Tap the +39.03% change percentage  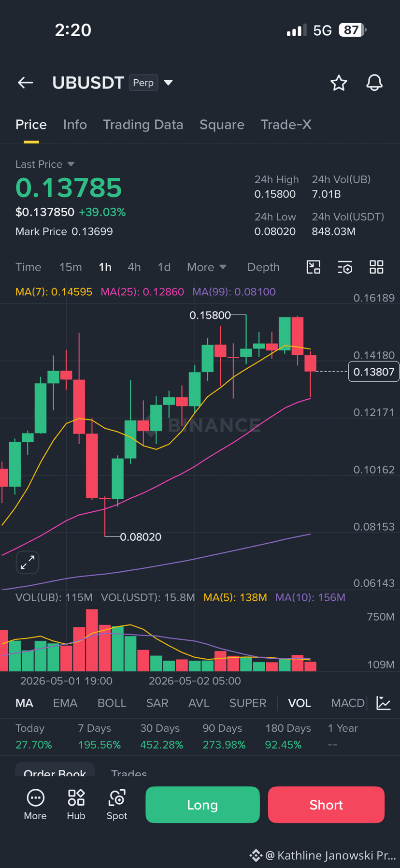pos(102,212)
